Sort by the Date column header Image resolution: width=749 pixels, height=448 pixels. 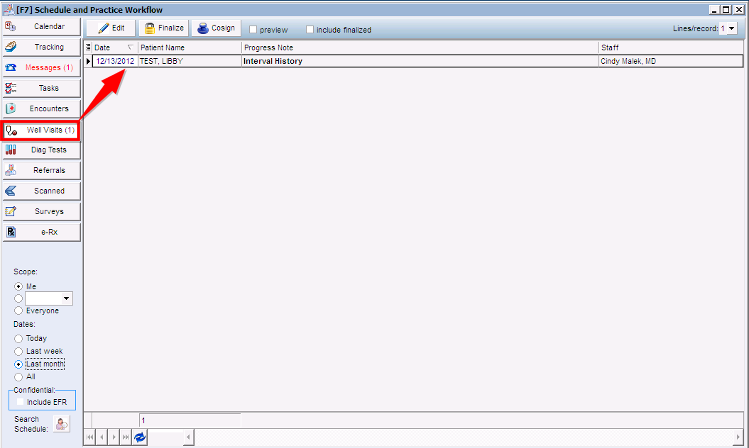point(115,47)
